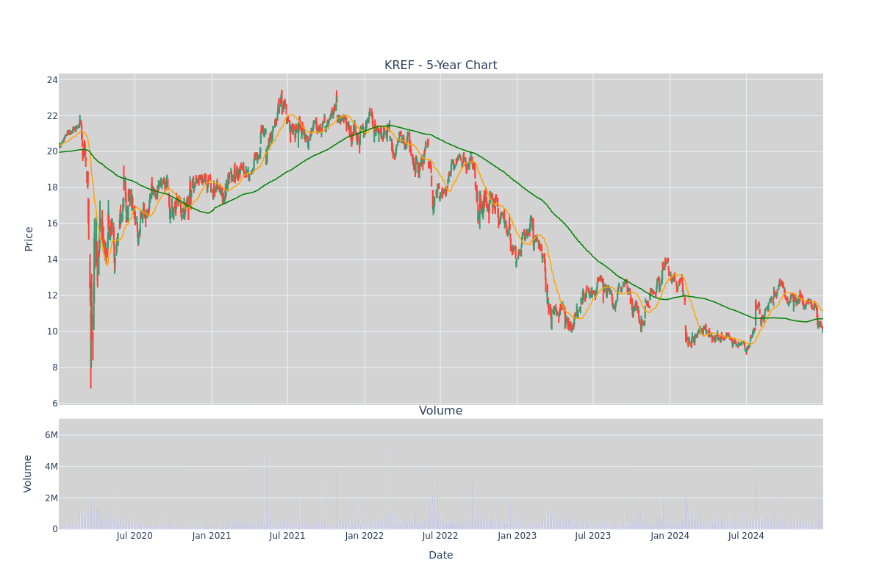This screenshot has width=882, height=588.
Task: Click the "Jul 2023" date tick
Action: pyautogui.click(x=593, y=536)
